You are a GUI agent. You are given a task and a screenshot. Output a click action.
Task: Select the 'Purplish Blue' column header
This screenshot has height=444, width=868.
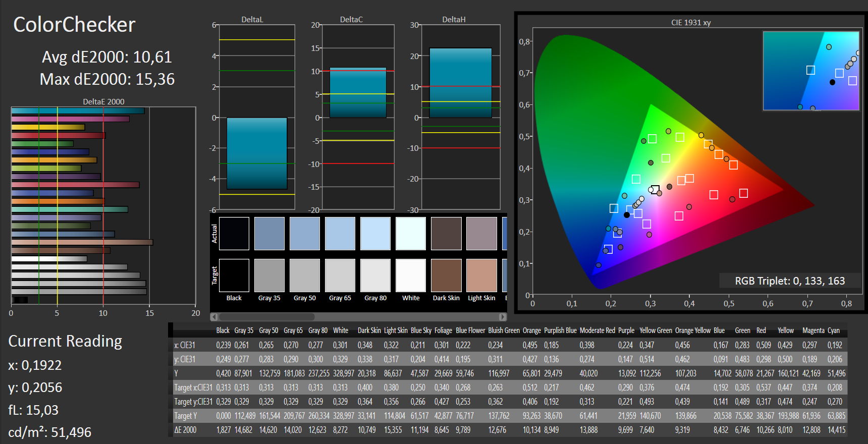(560, 330)
